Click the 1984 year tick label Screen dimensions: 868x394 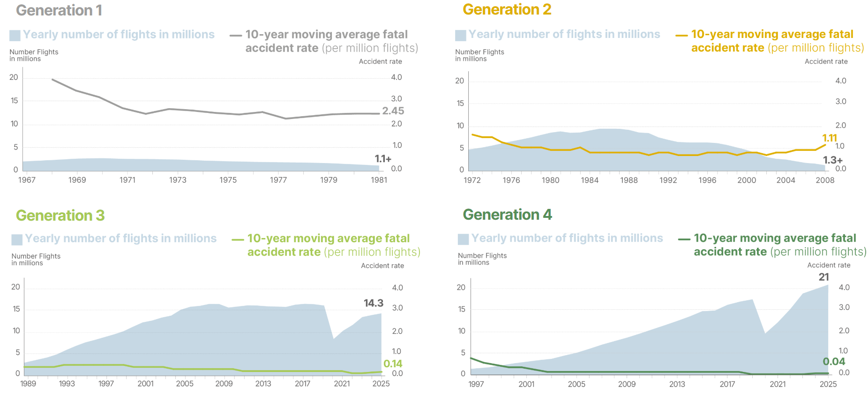[590, 180]
